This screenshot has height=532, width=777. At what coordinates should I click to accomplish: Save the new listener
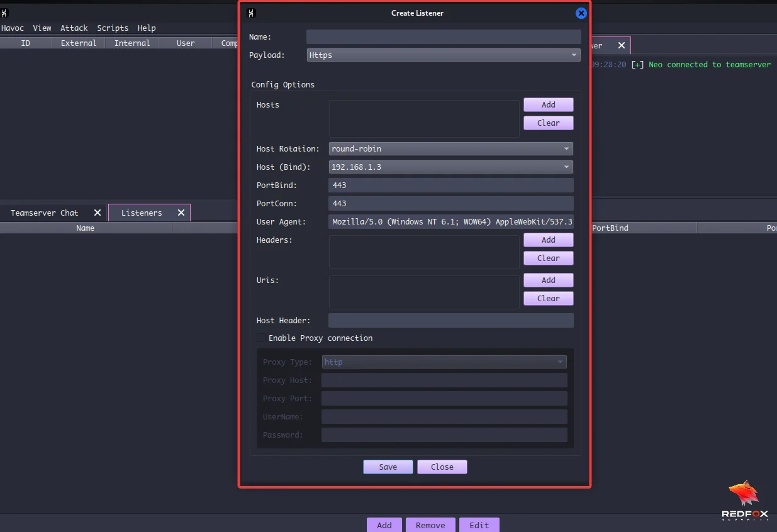388,467
